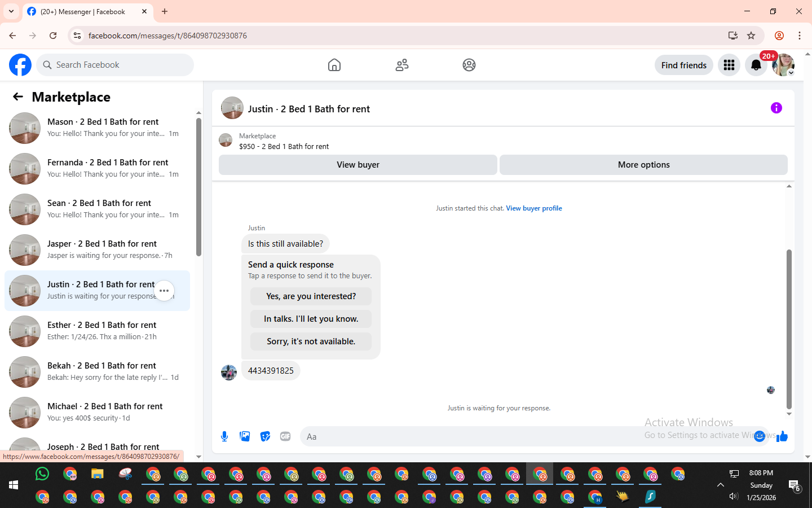Image resolution: width=812 pixels, height=508 pixels.
Task: Show hidden system tray icons
Action: click(721, 485)
